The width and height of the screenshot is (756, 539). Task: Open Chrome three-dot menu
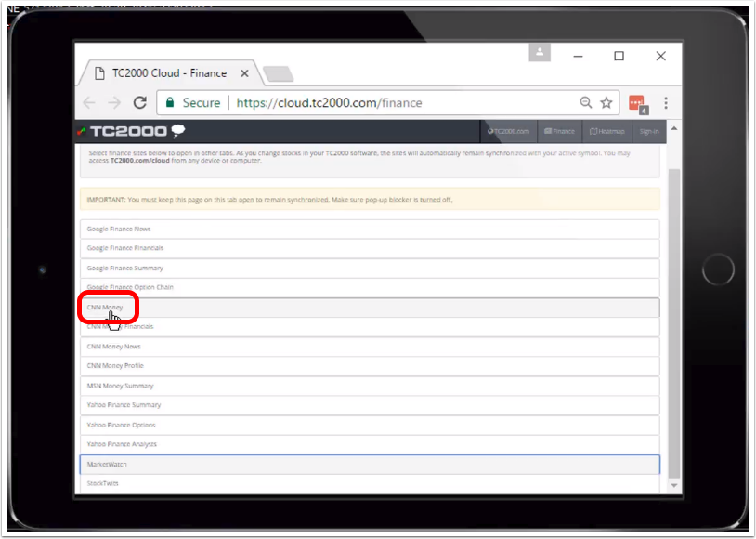point(666,102)
